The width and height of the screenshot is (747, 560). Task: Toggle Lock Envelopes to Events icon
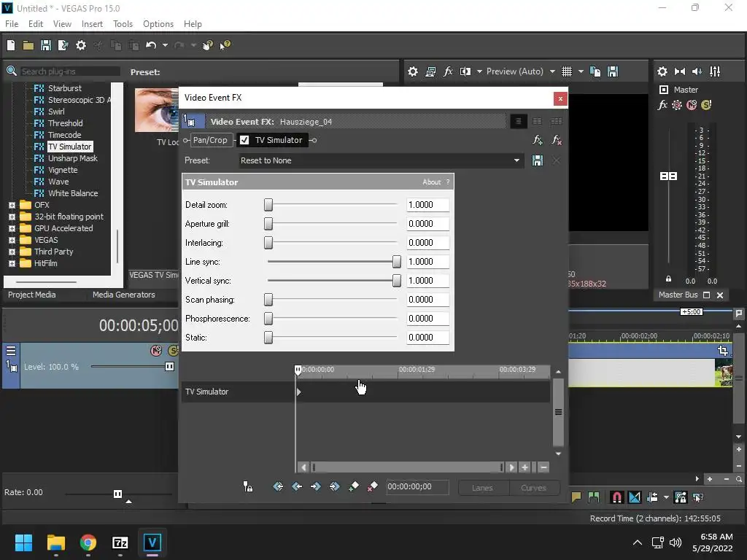pyautogui.click(x=681, y=497)
